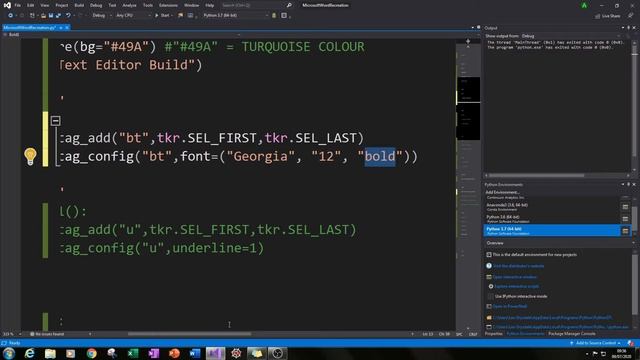Open the Debug configuration dropdown
The image size is (640, 360).
(102, 16)
